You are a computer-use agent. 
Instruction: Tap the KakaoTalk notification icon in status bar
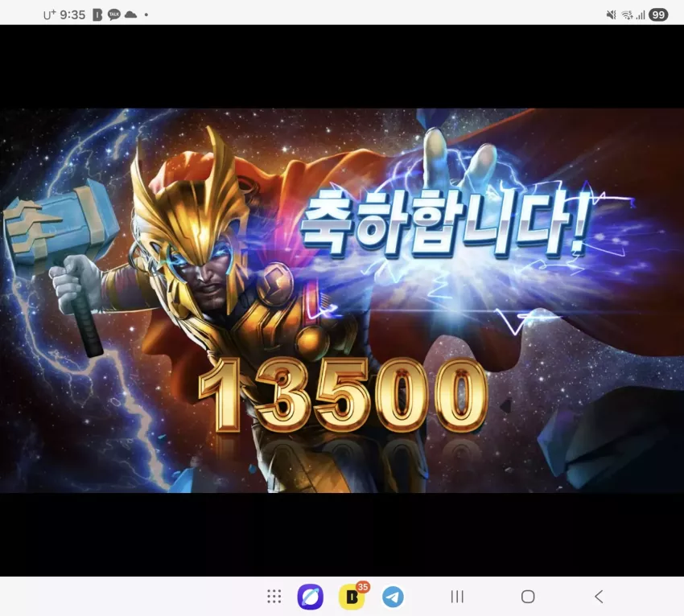tap(113, 14)
